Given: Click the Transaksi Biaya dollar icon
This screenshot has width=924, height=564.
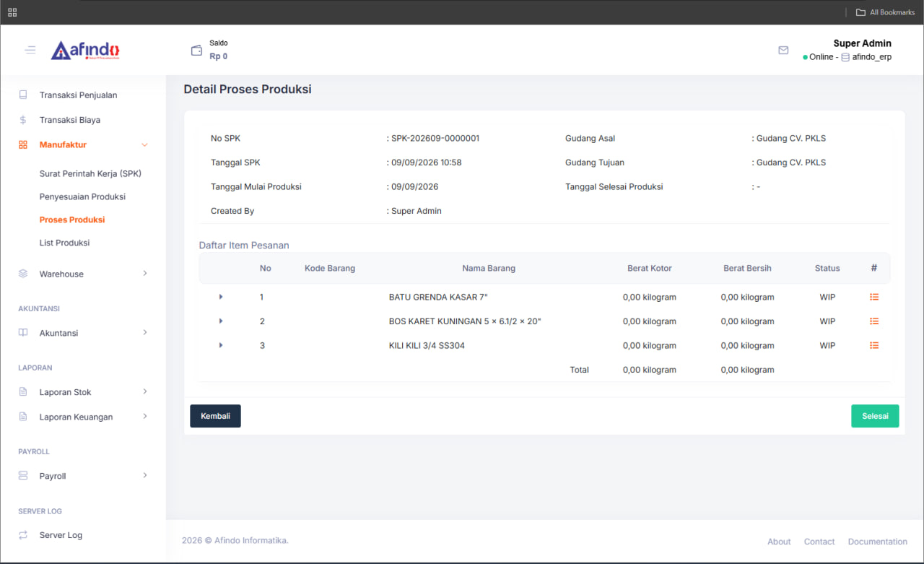Looking at the screenshot, I should coord(23,120).
